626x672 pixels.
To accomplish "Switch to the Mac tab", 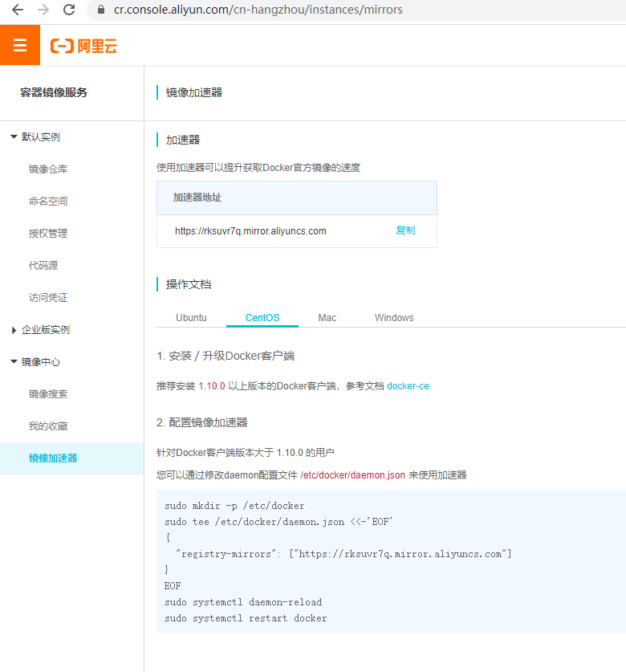I will coord(327,318).
